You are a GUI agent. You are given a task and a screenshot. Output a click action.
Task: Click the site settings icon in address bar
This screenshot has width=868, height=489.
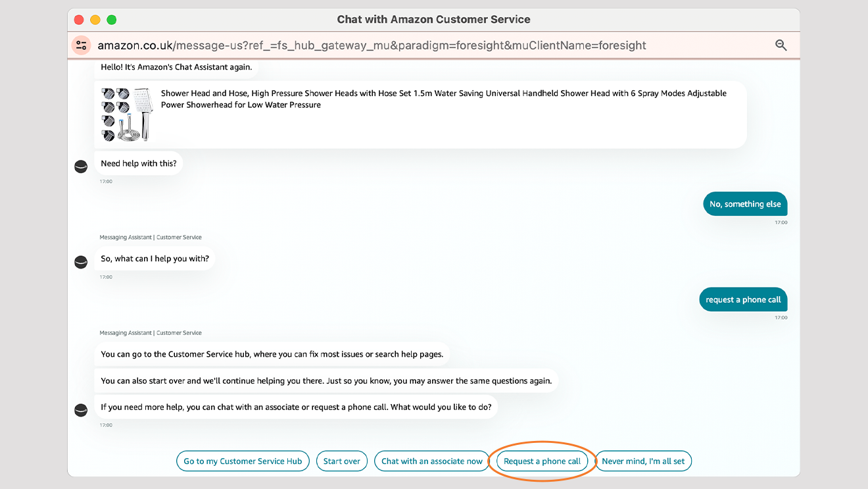point(82,45)
